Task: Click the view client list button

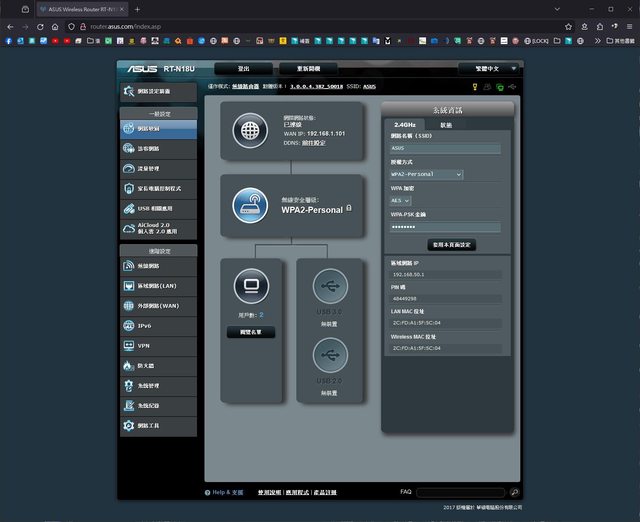Action: tap(251, 332)
